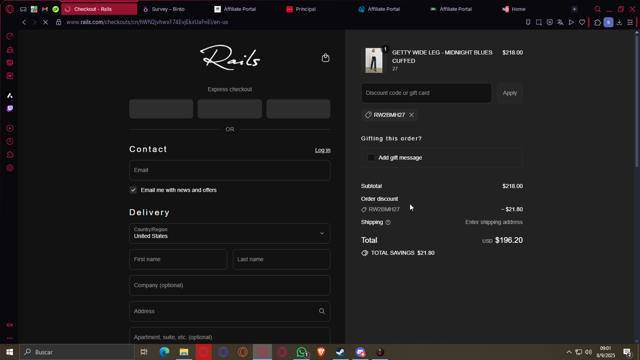
Task: Open the shopping bag cart icon
Action: pyautogui.click(x=325, y=58)
